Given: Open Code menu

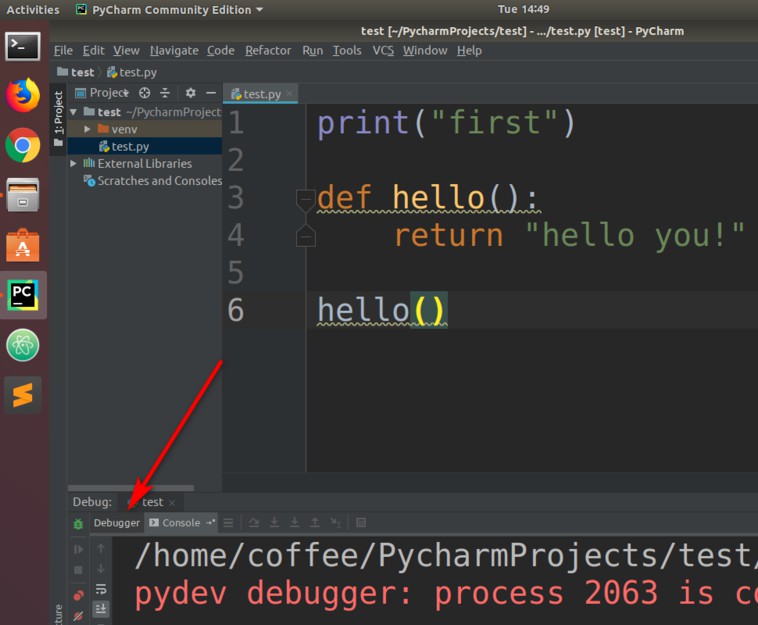Looking at the screenshot, I should [x=220, y=50].
